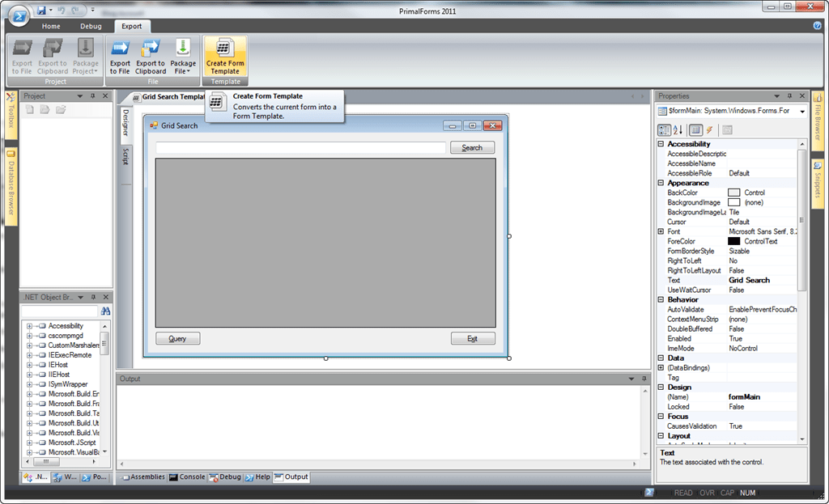Collapse the Appearance category in Properties
The height and width of the screenshot is (504, 829).
pos(661,182)
